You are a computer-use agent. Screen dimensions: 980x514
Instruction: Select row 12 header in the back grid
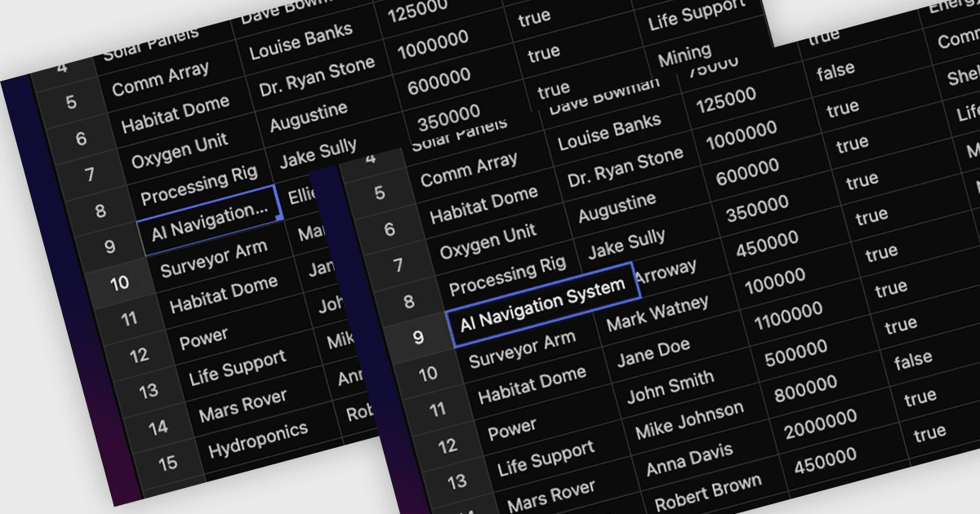pyautogui.click(x=139, y=355)
